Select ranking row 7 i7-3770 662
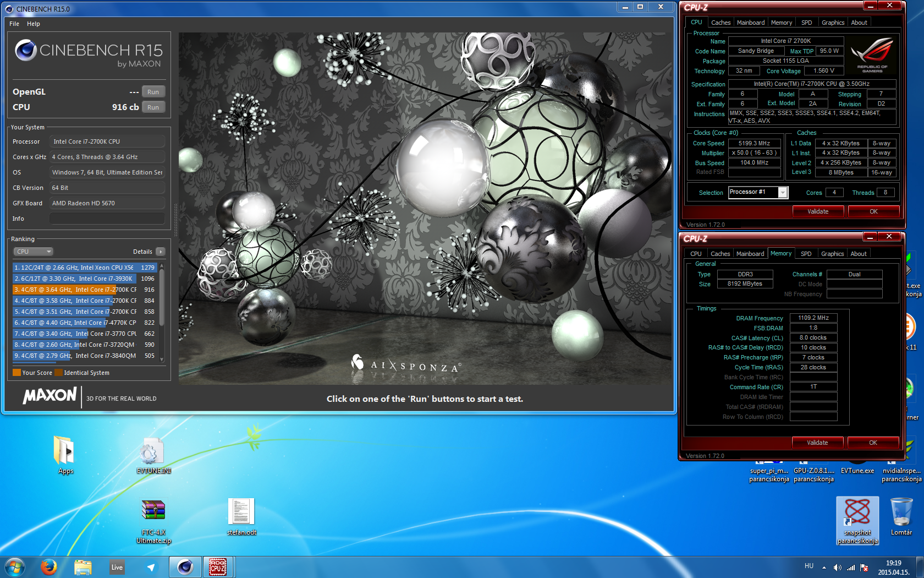This screenshot has height=578, width=924. click(85, 334)
